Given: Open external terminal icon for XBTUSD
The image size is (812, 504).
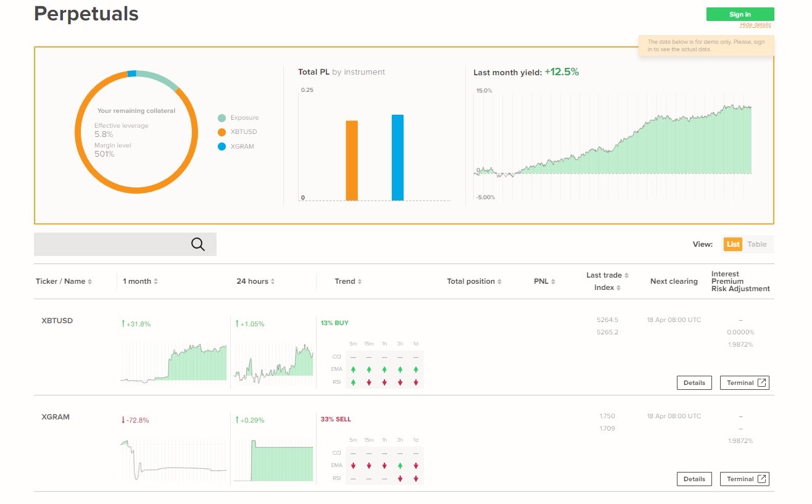Looking at the screenshot, I should coord(762,382).
